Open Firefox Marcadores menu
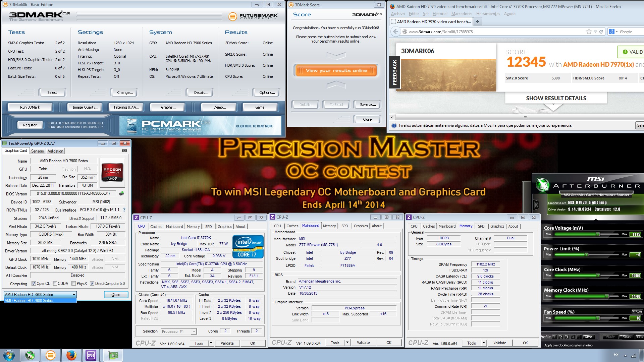This screenshot has height=362, width=644. [x=462, y=14]
